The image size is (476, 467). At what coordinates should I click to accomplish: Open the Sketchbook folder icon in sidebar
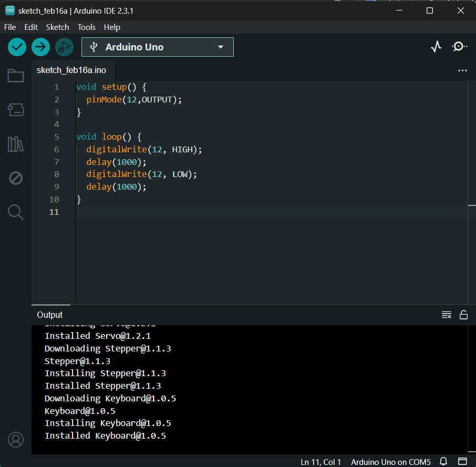pos(16,76)
